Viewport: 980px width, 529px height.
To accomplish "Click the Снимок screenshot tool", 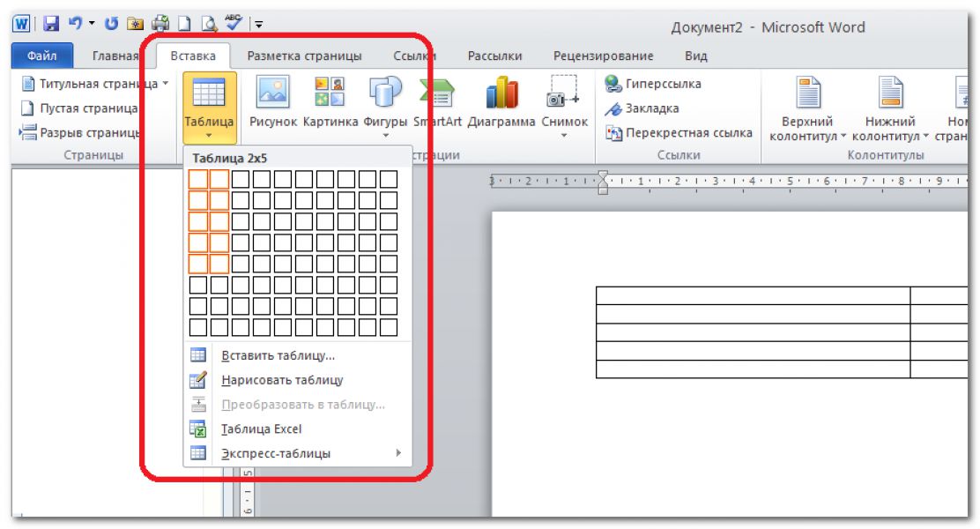I will click(564, 107).
